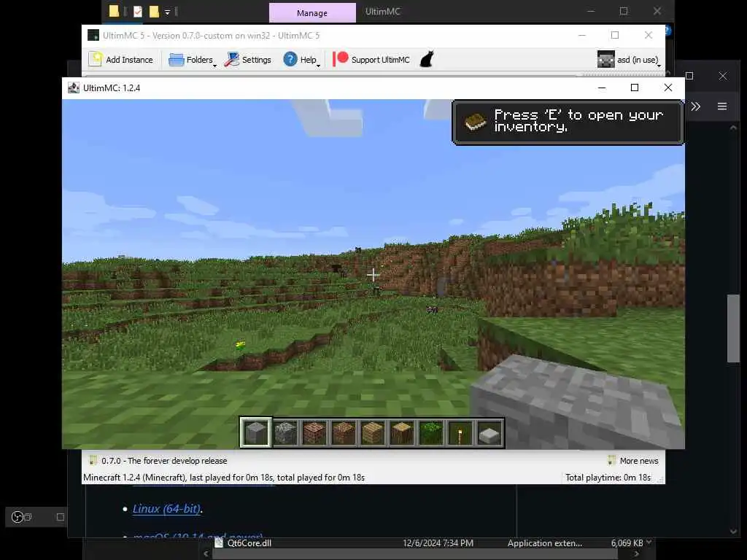Viewport: 747px width, 560px height.
Task: Close the UltimMC: 1.2.4 game window
Action: point(668,87)
